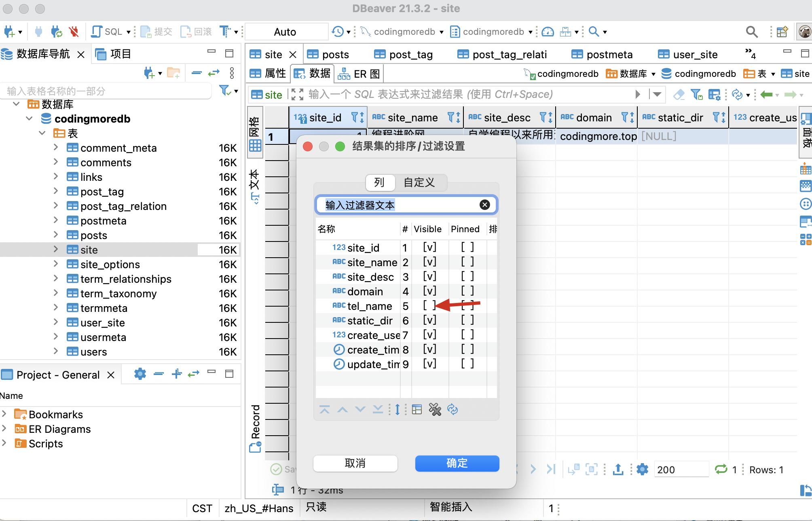812x521 pixels.
Task: Click the export data upload icon
Action: [x=618, y=469]
